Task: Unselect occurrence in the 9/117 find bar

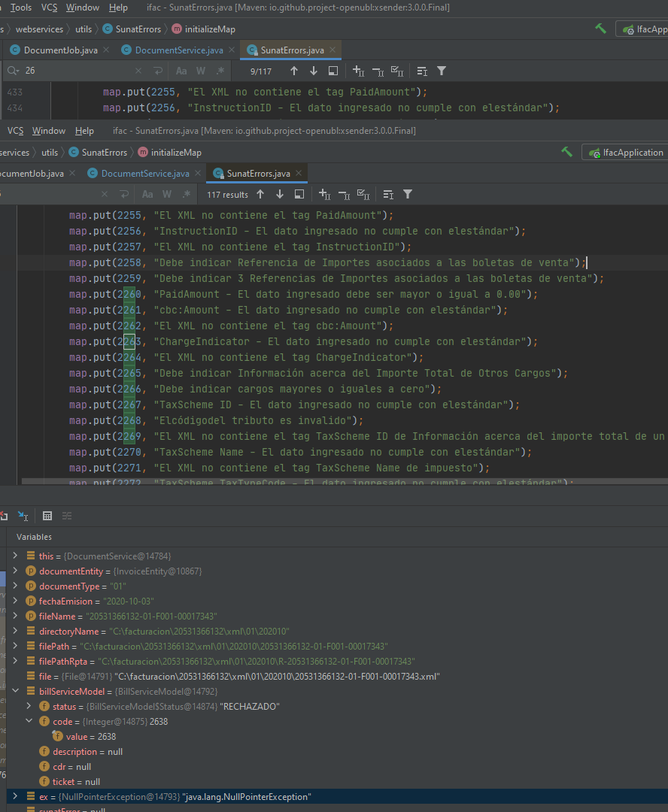Action: (378, 71)
